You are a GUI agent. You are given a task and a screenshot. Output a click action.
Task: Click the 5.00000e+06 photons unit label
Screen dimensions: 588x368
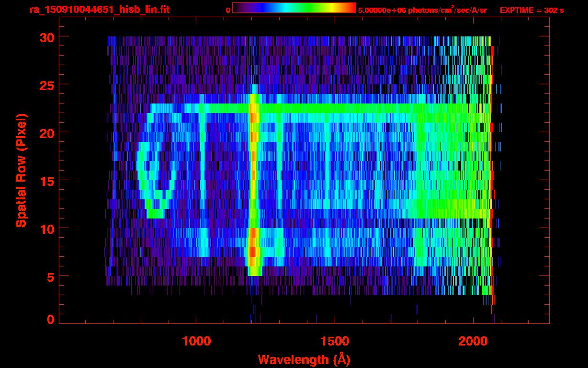click(x=422, y=10)
